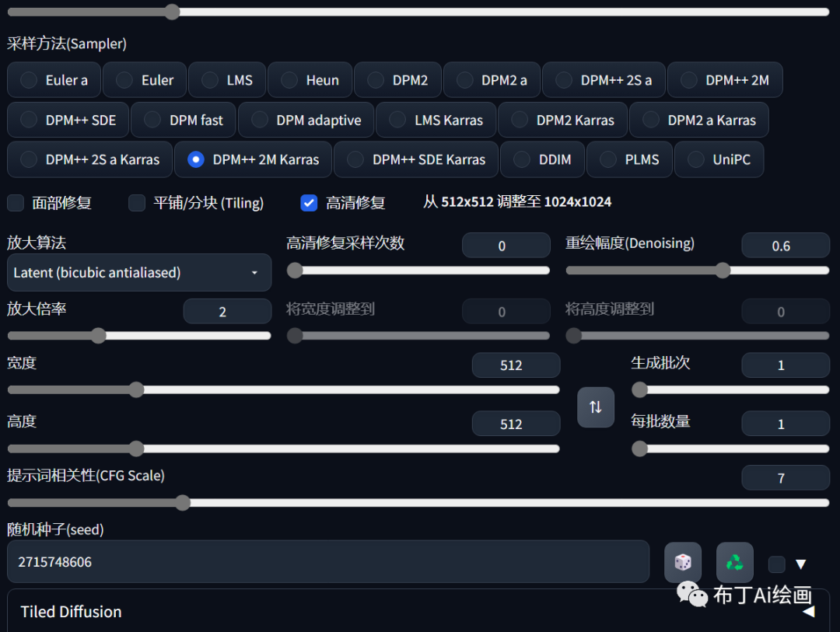This screenshot has width=840, height=632.
Task: Enable the 面部修复 checkbox
Action: click(x=16, y=203)
